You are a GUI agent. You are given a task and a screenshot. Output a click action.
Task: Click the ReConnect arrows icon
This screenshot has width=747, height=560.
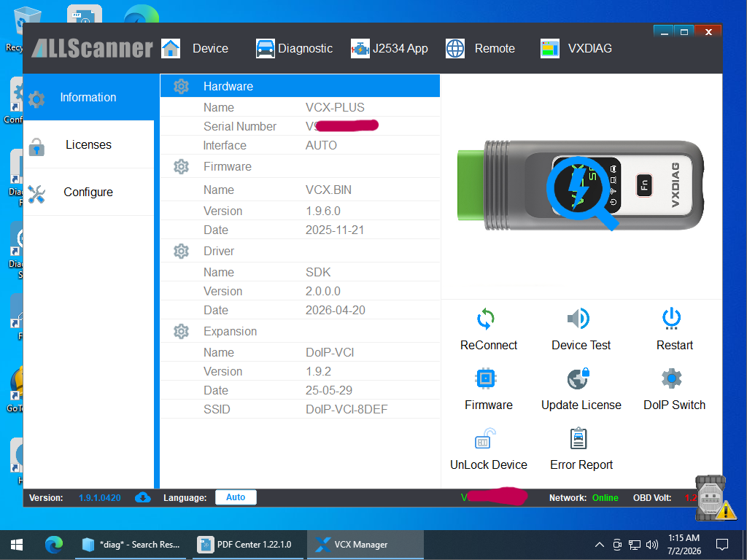click(x=486, y=319)
